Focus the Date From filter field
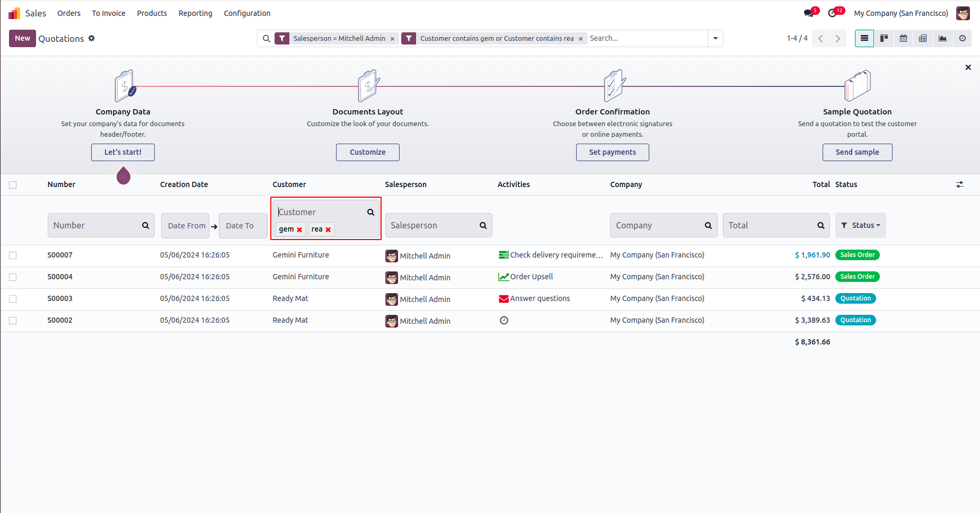 pyautogui.click(x=186, y=226)
